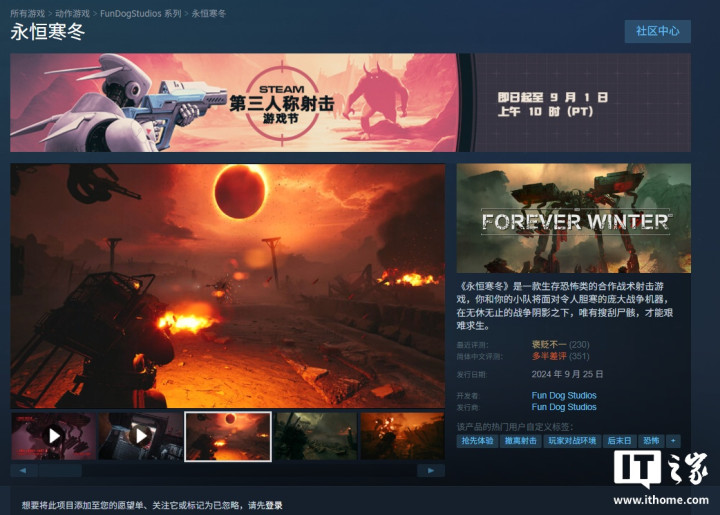Open the FunDogStudios 系列 breadcrumb
The image size is (720, 515).
click(x=141, y=14)
